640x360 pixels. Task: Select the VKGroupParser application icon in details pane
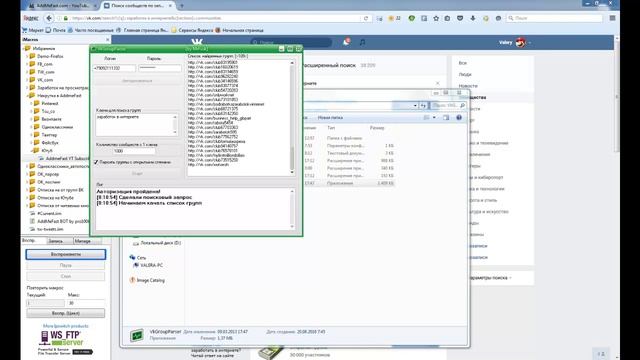[137, 335]
